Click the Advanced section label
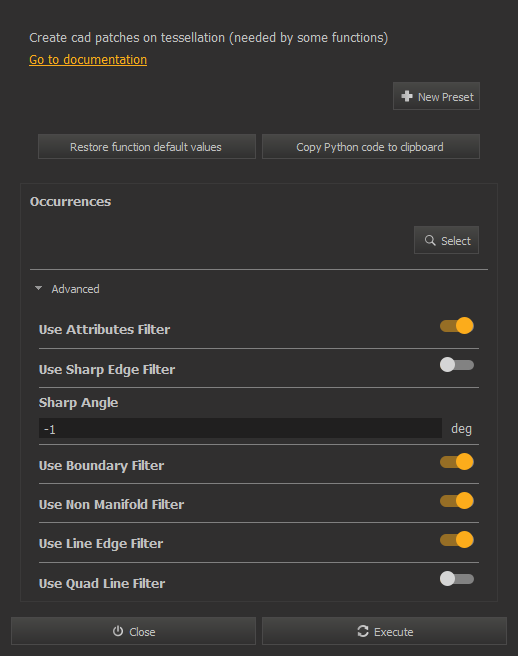Image resolution: width=518 pixels, height=656 pixels. [75, 289]
